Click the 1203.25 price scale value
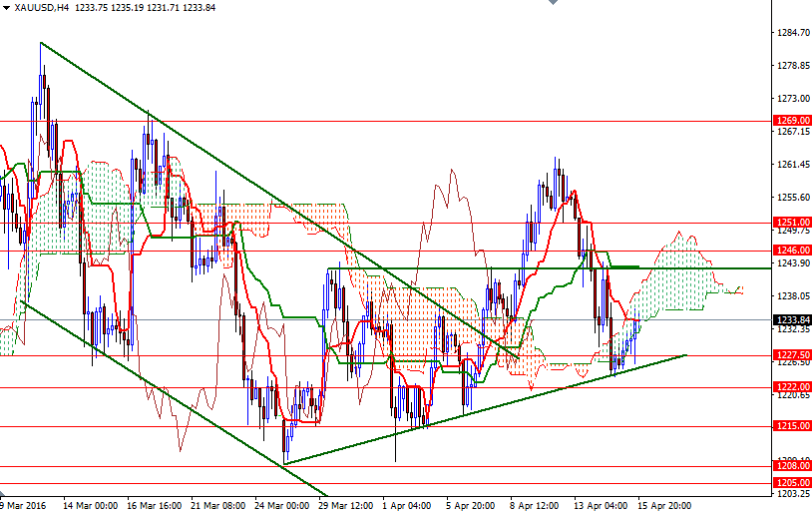This screenshot has width=812, height=513. (x=793, y=494)
